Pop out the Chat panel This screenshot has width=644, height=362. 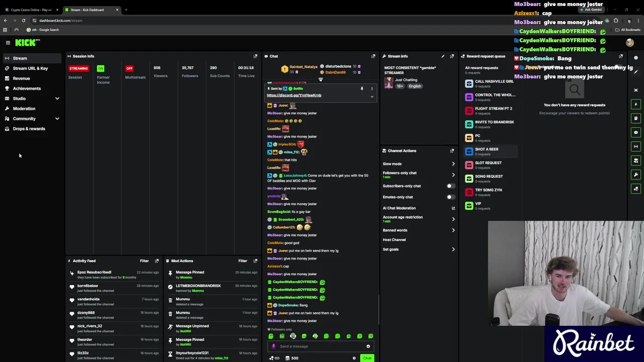pos(373,56)
